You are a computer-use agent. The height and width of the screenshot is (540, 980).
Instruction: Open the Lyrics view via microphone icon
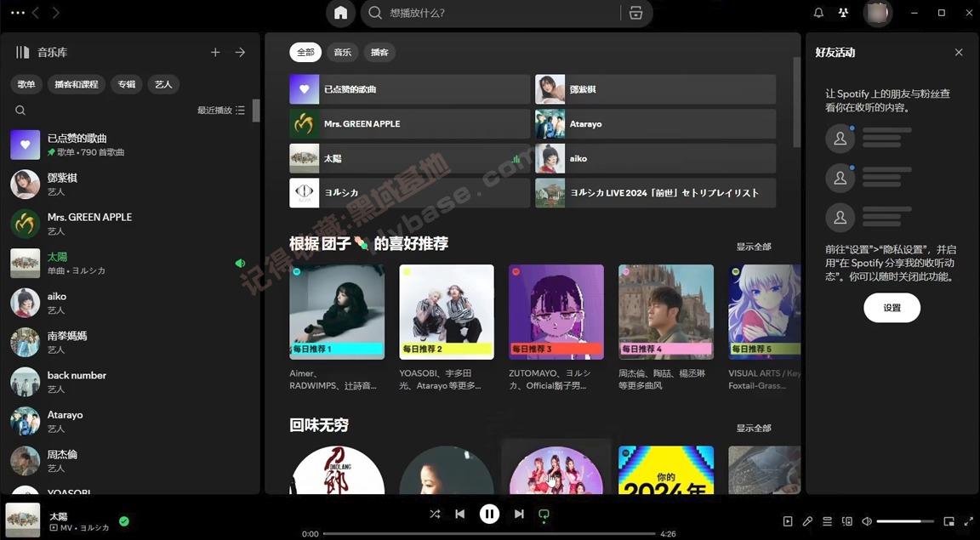tap(807, 520)
